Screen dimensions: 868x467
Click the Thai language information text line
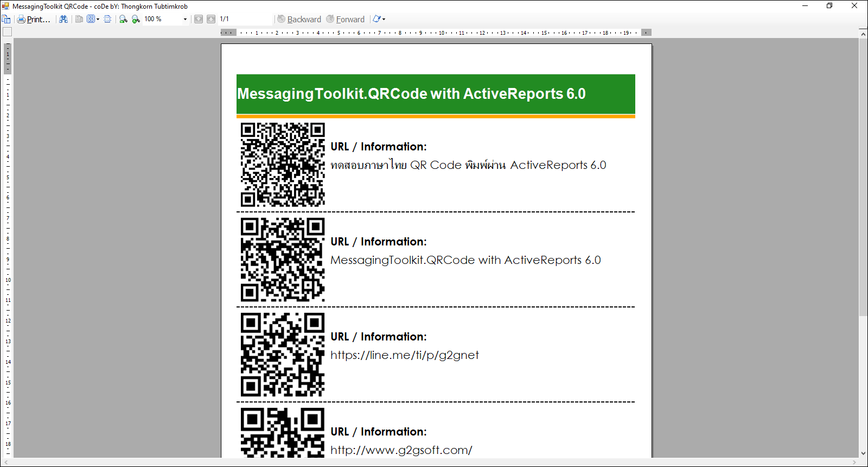point(468,165)
